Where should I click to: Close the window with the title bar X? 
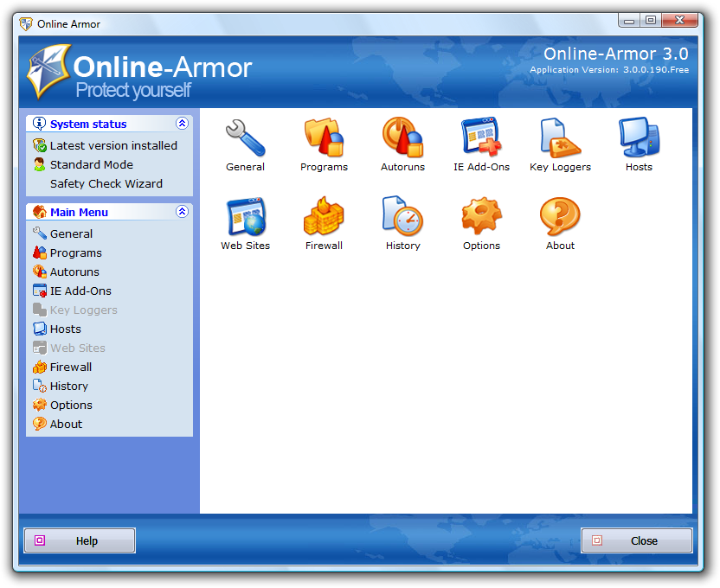pyautogui.click(x=680, y=21)
